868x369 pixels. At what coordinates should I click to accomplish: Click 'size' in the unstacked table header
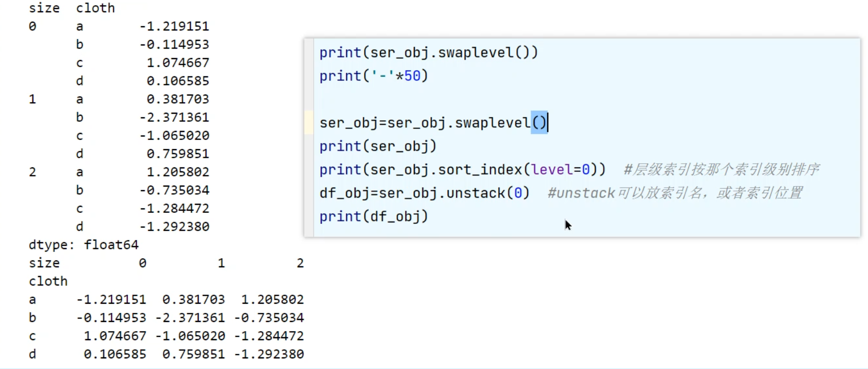point(45,263)
